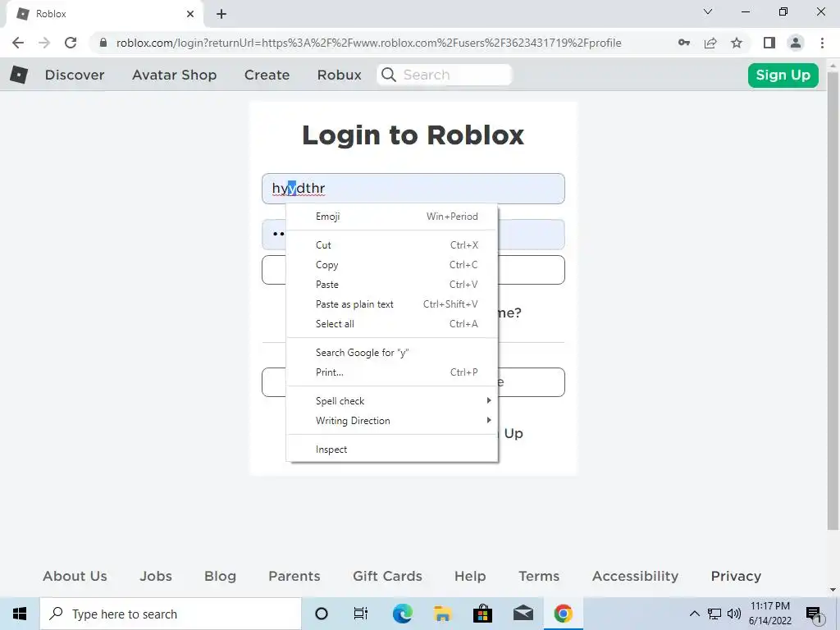
Task: Click the search magnifier icon in Roblox navbar
Action: click(x=389, y=75)
